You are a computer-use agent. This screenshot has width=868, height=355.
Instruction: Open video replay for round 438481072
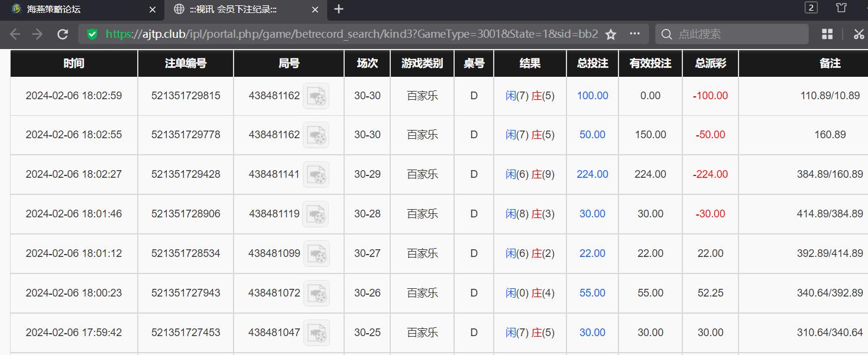point(316,293)
